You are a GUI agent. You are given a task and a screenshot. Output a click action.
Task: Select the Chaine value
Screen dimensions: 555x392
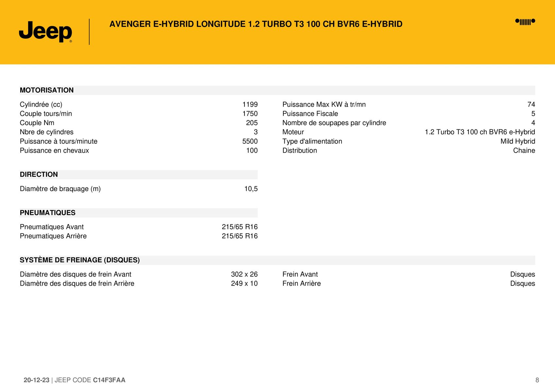pos(524,151)
